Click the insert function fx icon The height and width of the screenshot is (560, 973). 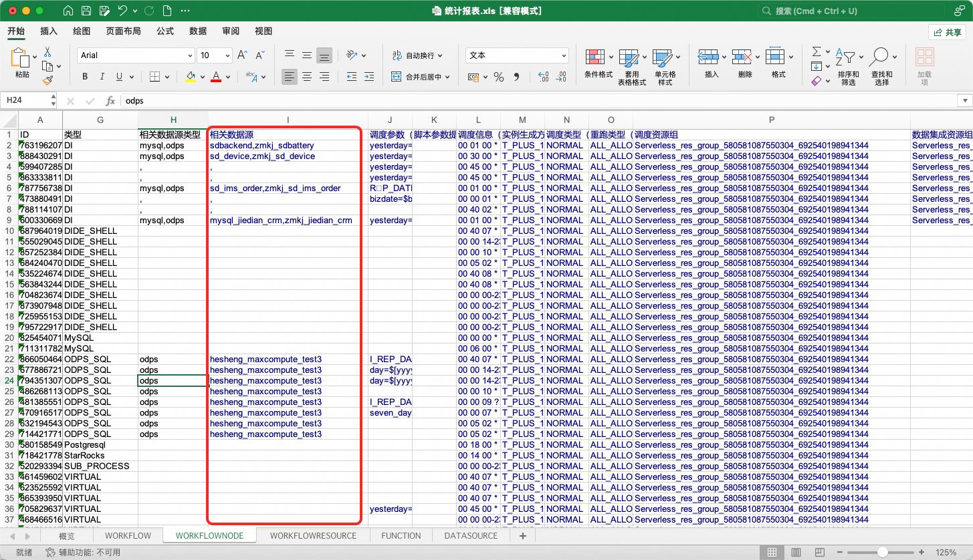click(x=110, y=101)
